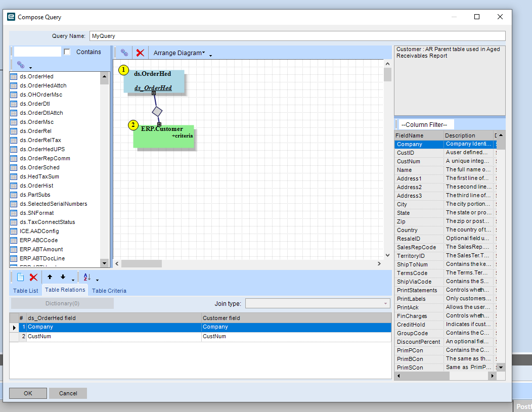Select ds.OrderDtl in the table list
532x412 pixels.
pos(34,104)
